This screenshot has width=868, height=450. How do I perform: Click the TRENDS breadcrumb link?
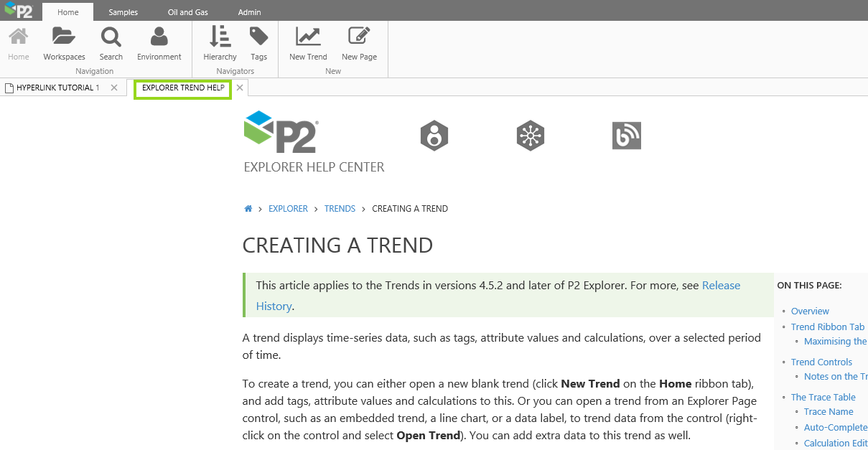point(340,209)
